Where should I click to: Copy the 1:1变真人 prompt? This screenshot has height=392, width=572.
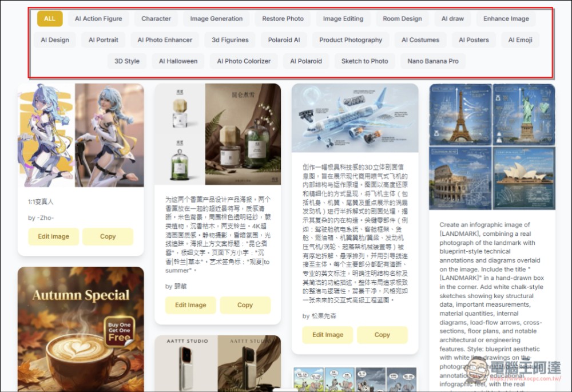[108, 236]
